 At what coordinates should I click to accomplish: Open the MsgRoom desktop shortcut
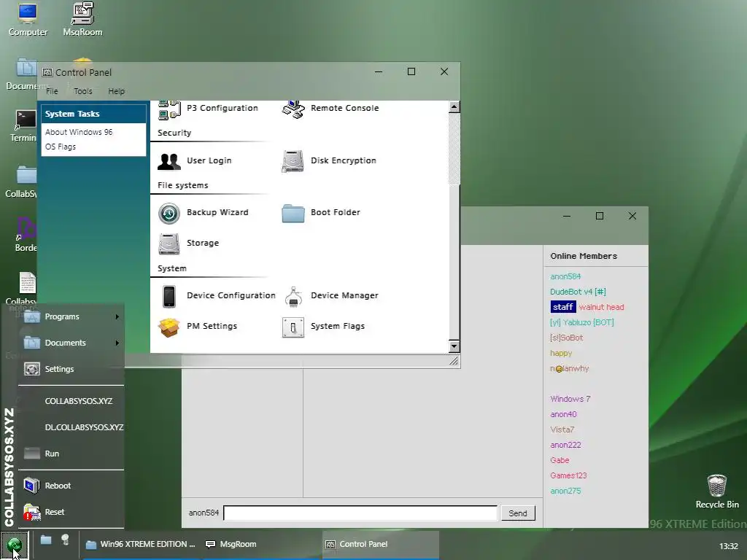pyautogui.click(x=82, y=20)
